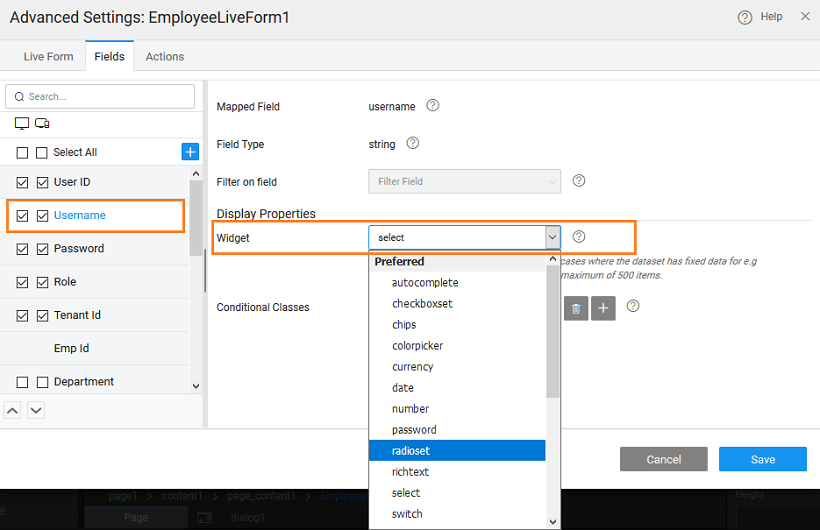This screenshot has height=530, width=820.
Task: Click the desktop view icon
Action: (22, 124)
